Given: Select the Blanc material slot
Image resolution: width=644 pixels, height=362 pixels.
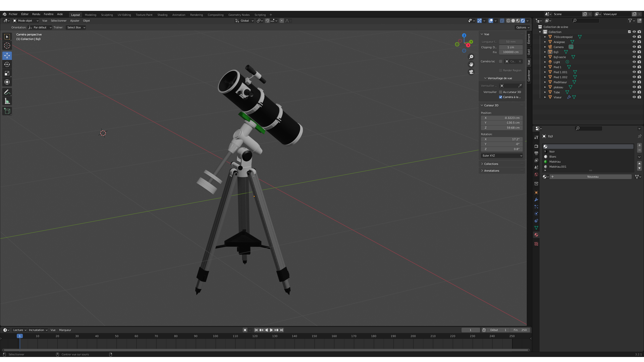Looking at the screenshot, I should pyautogui.click(x=553, y=157).
